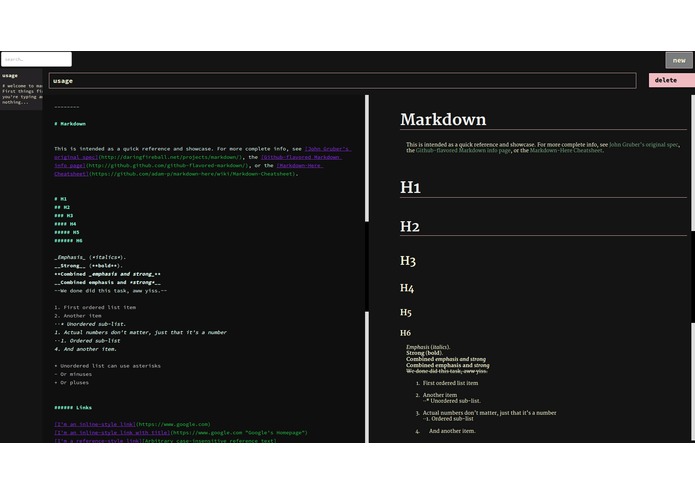The height and width of the screenshot is (494, 695).
Task: Click 'Strong (bold).' in preview
Action: point(424,353)
